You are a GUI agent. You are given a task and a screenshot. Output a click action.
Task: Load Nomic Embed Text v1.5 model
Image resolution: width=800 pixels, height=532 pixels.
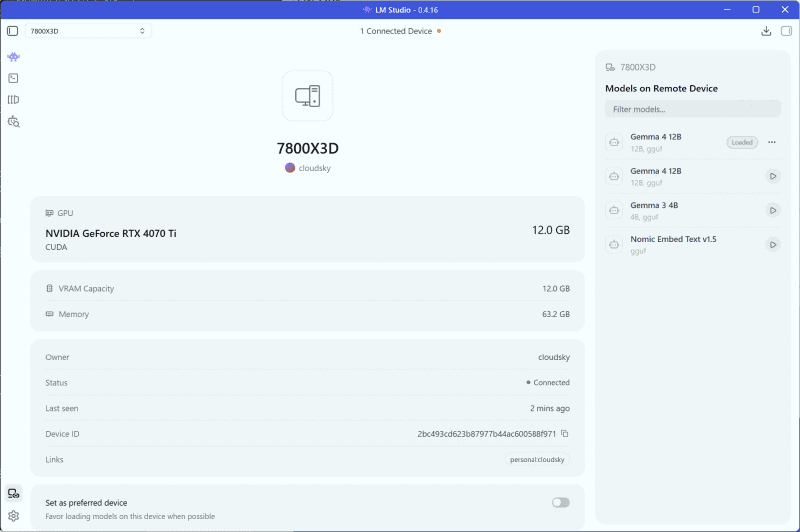(x=773, y=244)
